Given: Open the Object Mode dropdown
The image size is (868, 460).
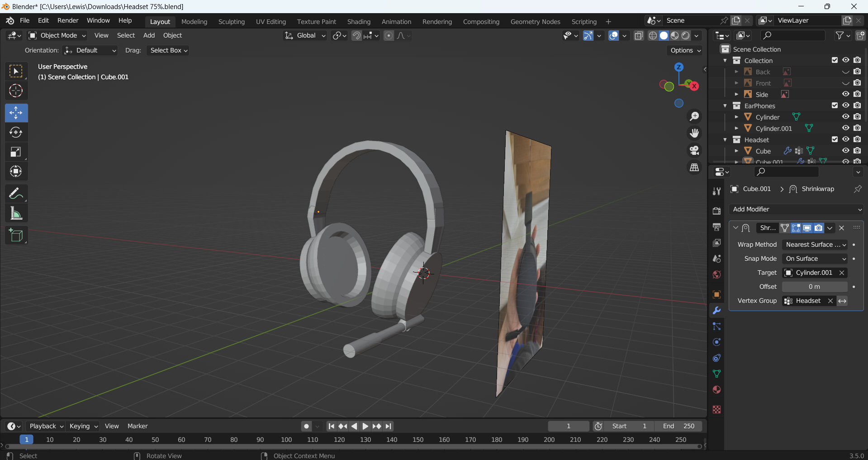Looking at the screenshot, I should point(57,35).
